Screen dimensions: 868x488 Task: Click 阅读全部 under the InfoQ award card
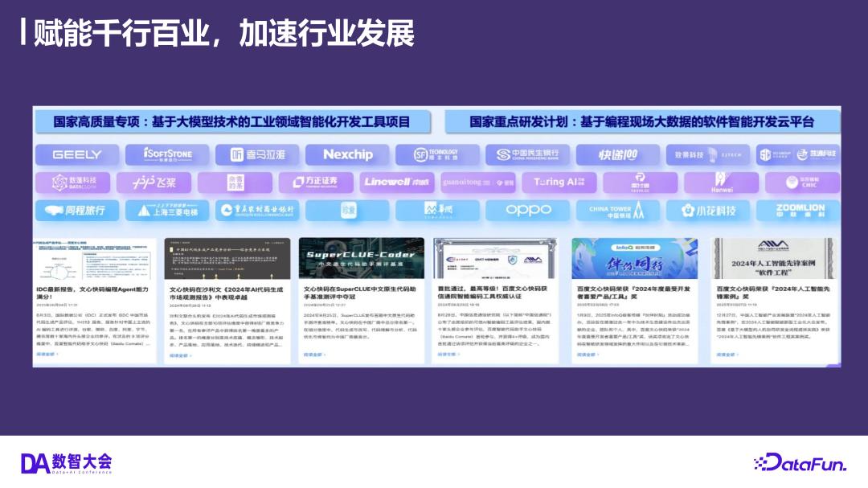[x=588, y=355]
